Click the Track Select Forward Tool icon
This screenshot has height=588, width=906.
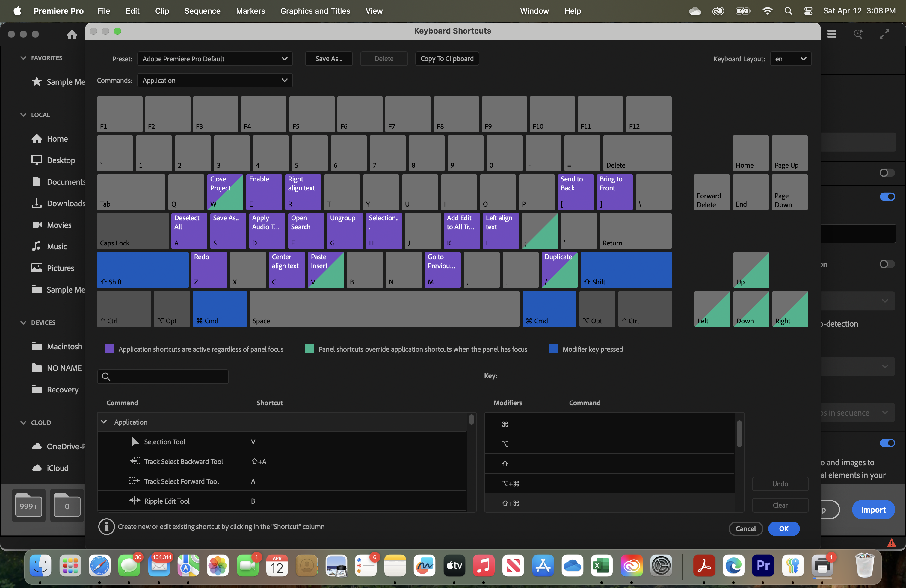click(x=135, y=481)
